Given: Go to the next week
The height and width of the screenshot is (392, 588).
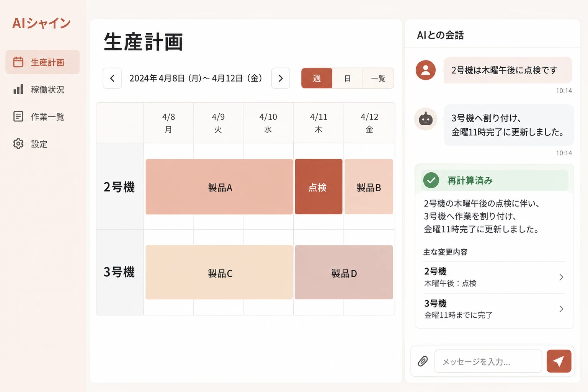Looking at the screenshot, I should [x=281, y=78].
